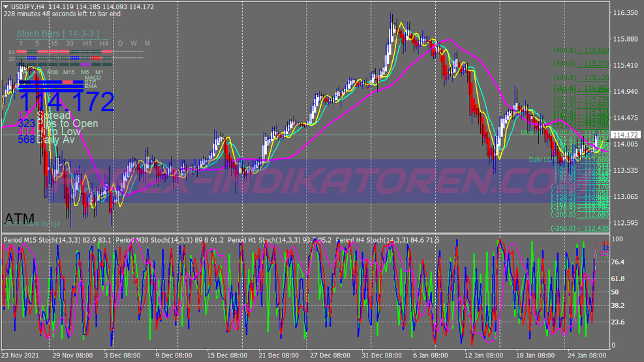The image size is (644, 362).
Task: Select the (300.0) - 115.130 Fibonacci level
Action: click(581, 78)
